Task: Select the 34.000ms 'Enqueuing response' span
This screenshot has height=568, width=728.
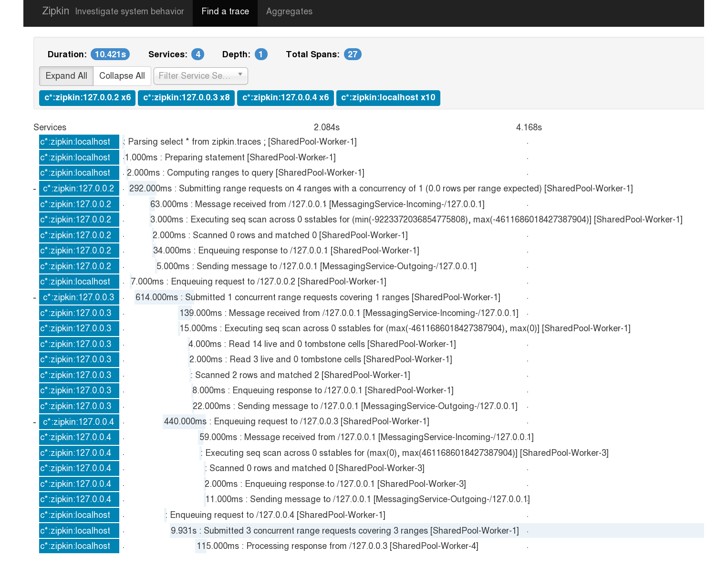Action: click(x=286, y=251)
